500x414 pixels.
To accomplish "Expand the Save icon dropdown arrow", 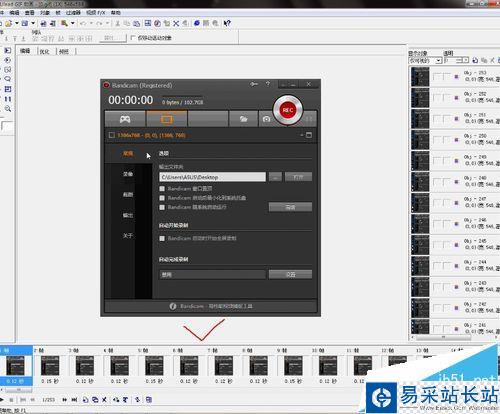I will tap(33, 23).
